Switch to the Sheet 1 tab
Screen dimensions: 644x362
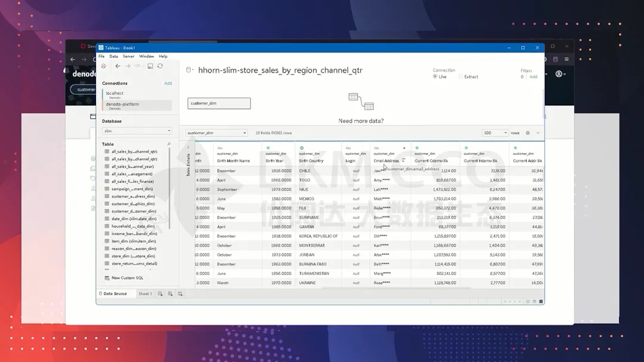tap(144, 294)
